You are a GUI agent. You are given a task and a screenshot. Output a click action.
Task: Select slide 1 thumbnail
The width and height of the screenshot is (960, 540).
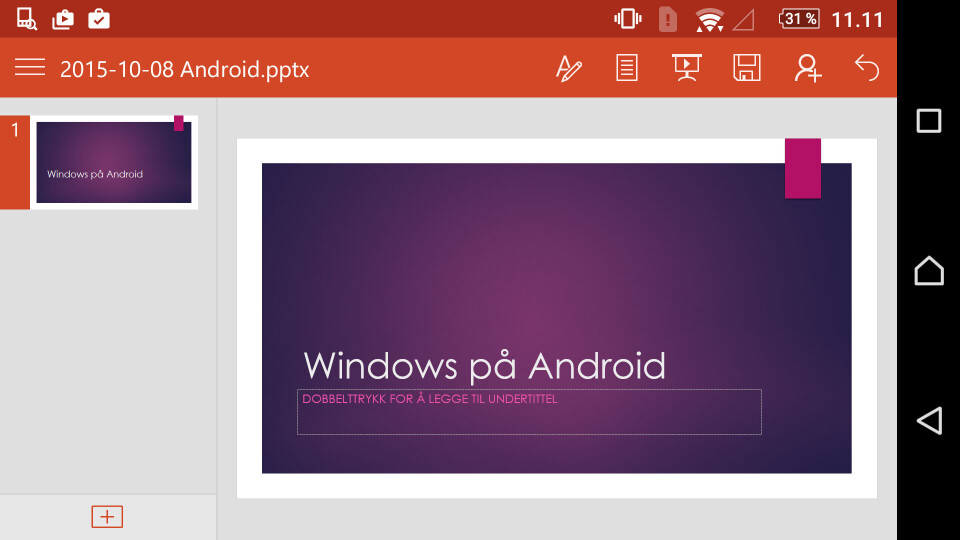(114, 162)
